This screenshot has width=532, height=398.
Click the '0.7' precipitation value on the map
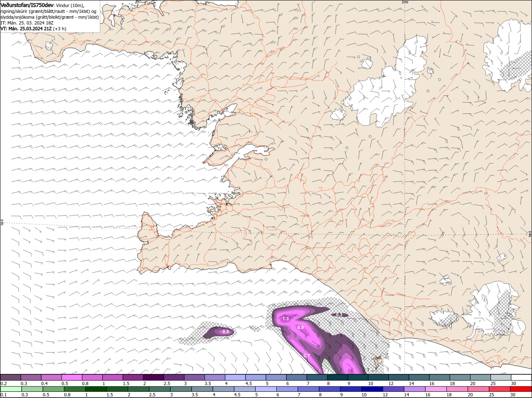pos(307,356)
